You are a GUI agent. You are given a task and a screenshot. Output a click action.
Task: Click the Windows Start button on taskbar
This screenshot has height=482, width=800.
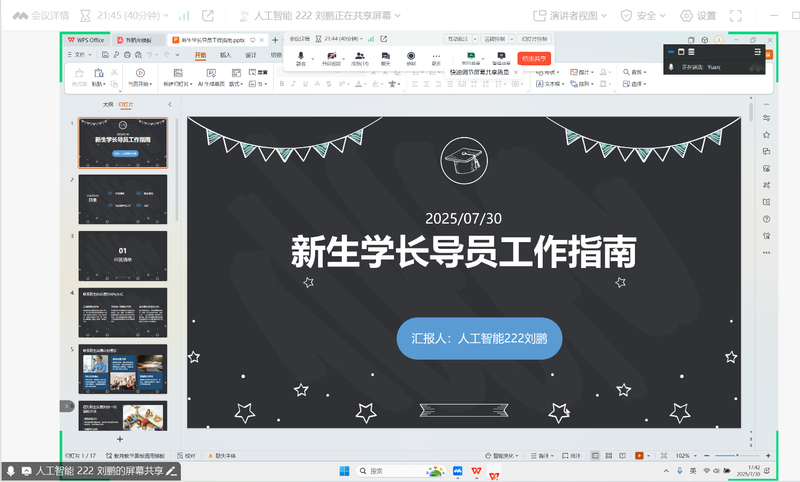[340, 470]
